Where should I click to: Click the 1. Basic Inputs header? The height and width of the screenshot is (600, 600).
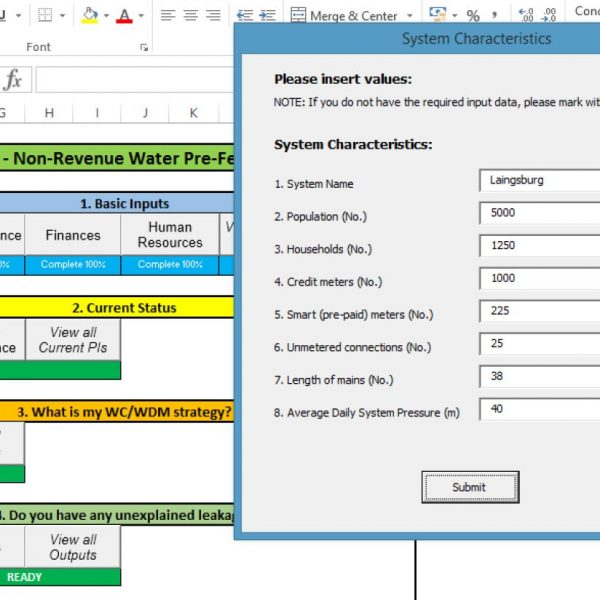click(116, 204)
